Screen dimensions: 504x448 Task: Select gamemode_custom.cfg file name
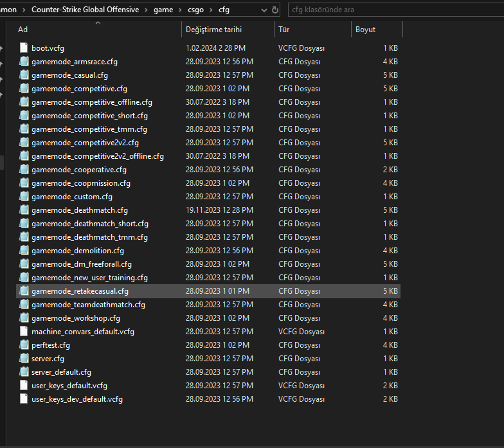(72, 197)
